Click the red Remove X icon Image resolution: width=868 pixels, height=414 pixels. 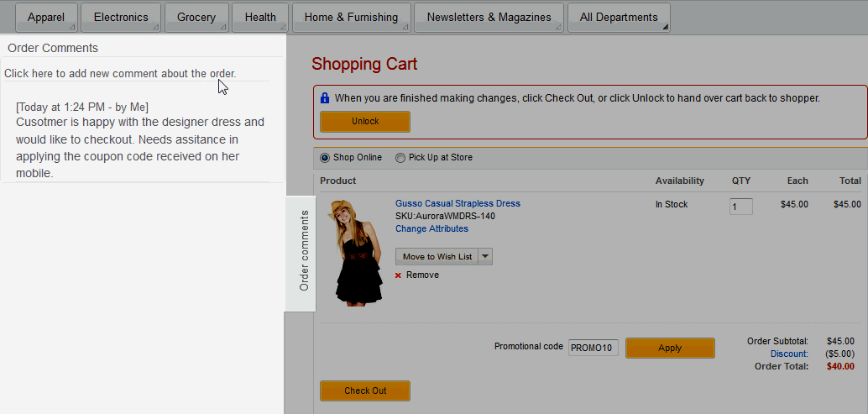point(398,275)
